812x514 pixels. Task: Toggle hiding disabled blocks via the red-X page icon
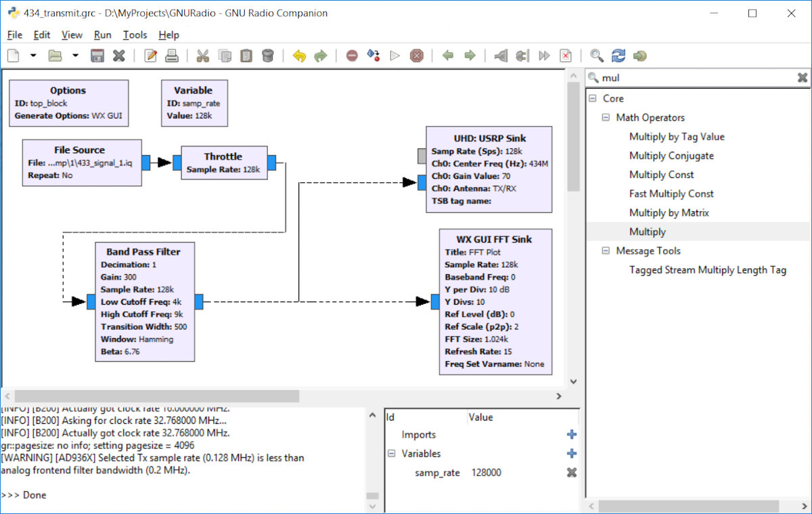566,56
